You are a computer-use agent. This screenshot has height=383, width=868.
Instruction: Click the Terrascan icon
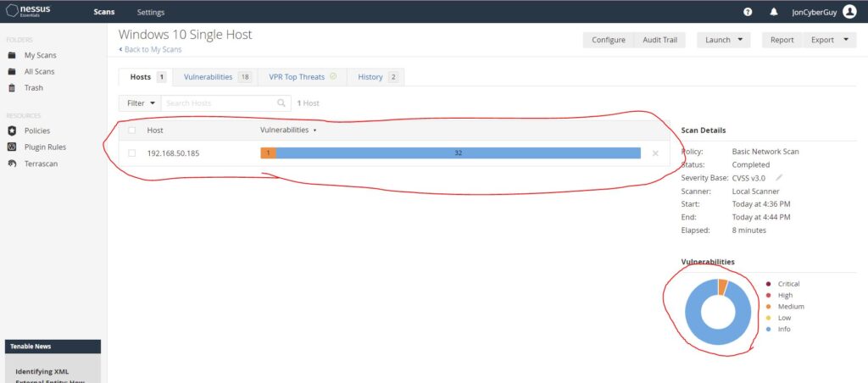[x=12, y=164]
